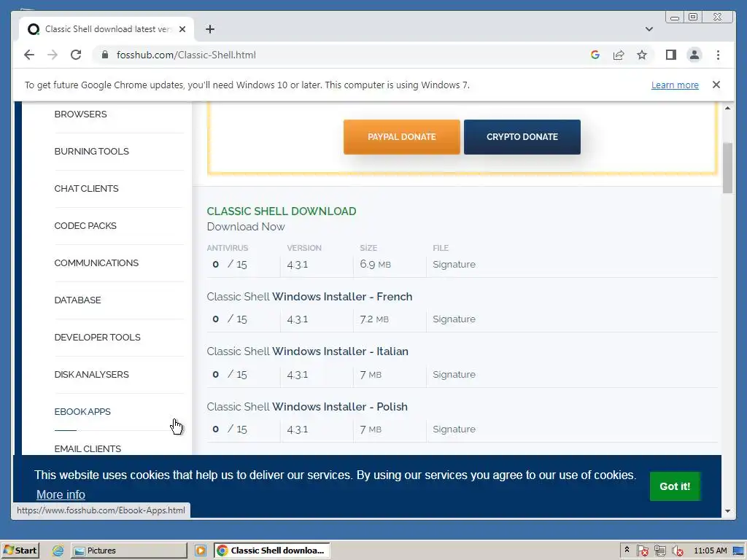The width and height of the screenshot is (747, 560).
Task: Select the Chrome Classic Shell taskbar button
Action: point(271,551)
